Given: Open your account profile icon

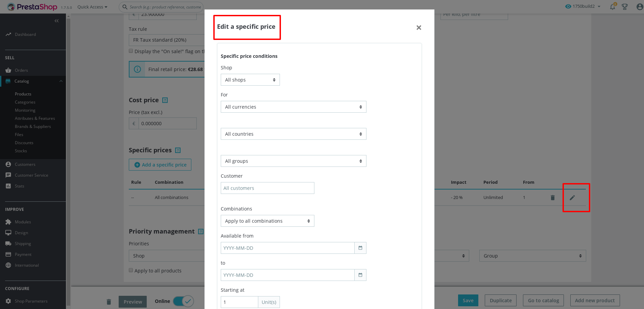Looking at the screenshot, I should pos(639,6).
